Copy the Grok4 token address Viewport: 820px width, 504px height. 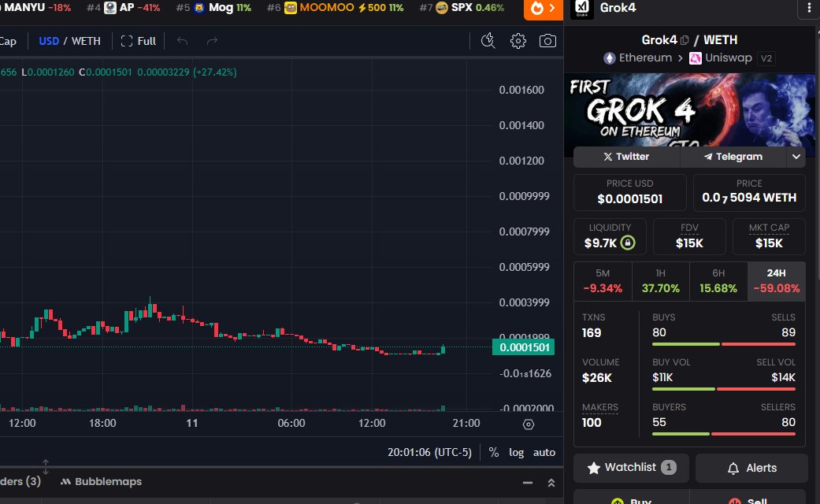(685, 40)
